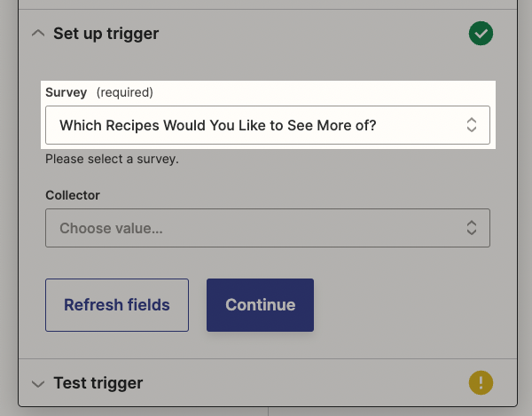This screenshot has width=532, height=416.
Task: Click the 'Choose value...' placeholder text
Action: [x=111, y=228]
